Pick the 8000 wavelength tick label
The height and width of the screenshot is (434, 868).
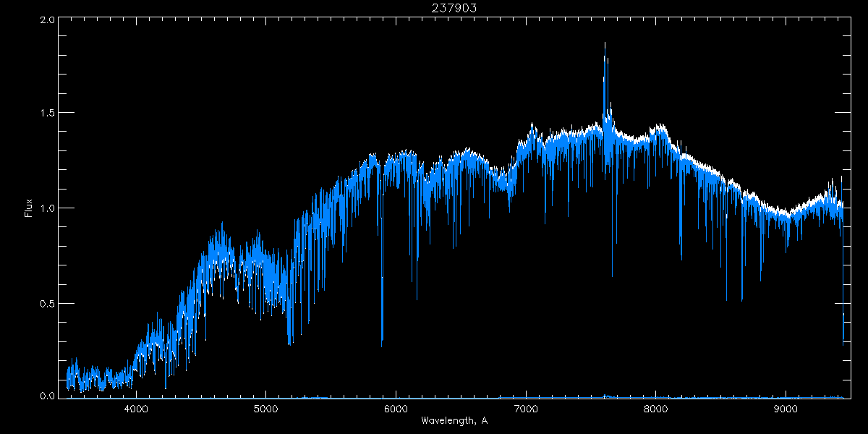(x=656, y=409)
